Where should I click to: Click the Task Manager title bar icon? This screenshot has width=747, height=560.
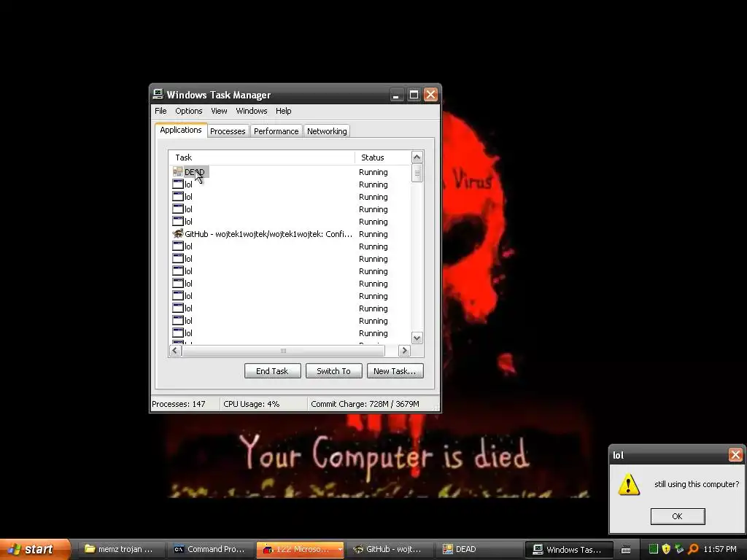(158, 94)
